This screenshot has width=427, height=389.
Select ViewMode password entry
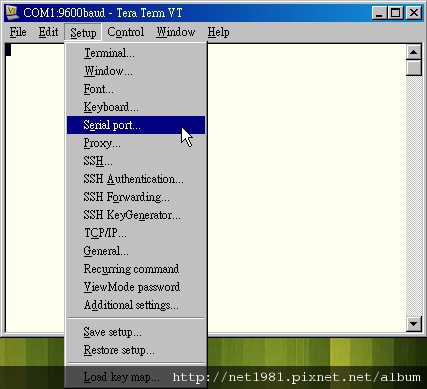coord(136,287)
